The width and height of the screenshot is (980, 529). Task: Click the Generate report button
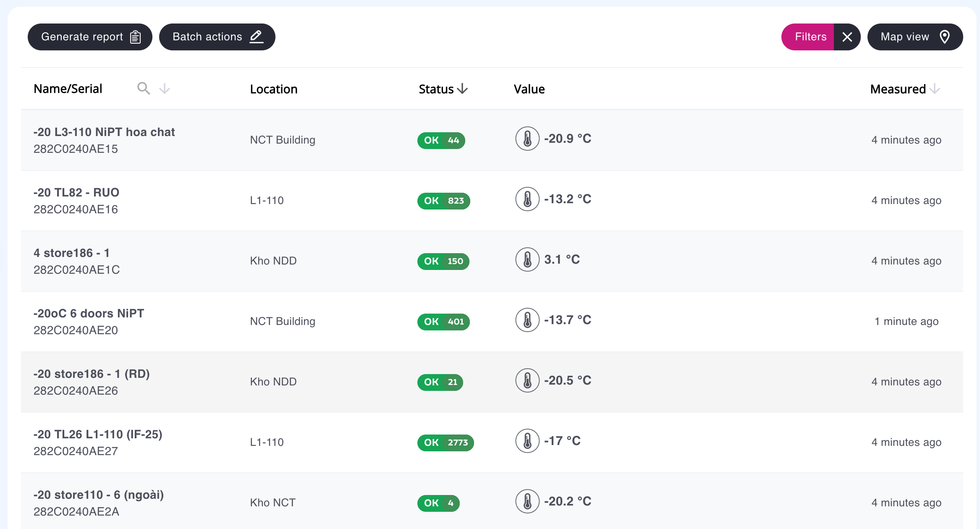(90, 37)
